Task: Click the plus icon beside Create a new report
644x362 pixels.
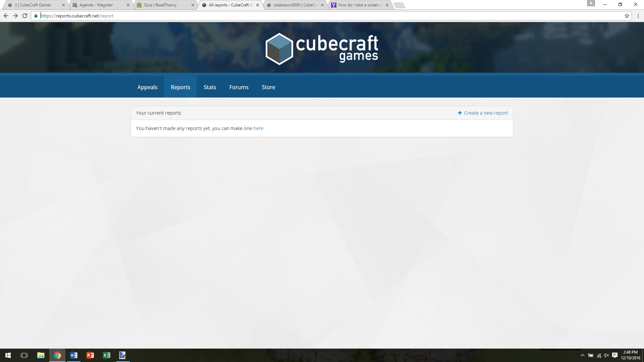Action: click(x=460, y=113)
